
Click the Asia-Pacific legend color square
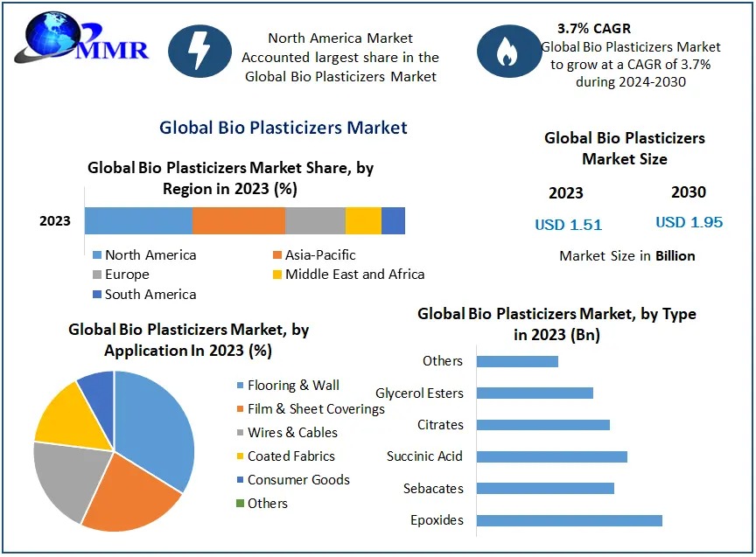[278, 255]
